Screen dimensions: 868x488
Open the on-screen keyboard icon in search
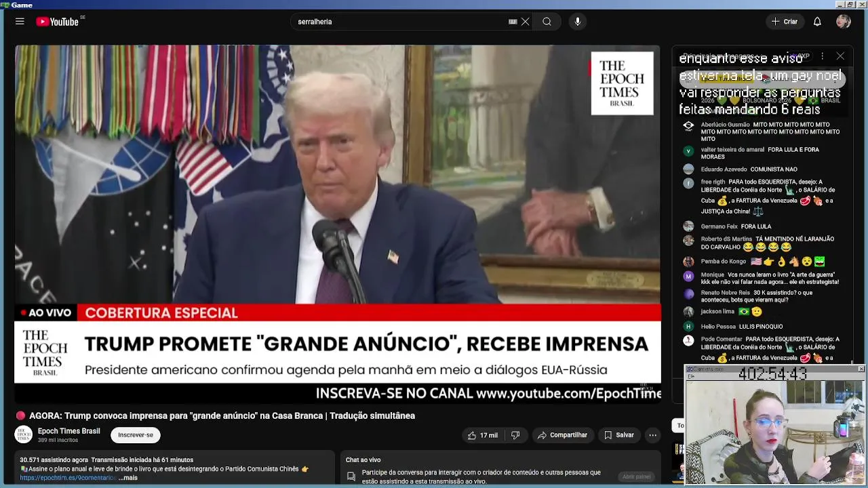513,22
